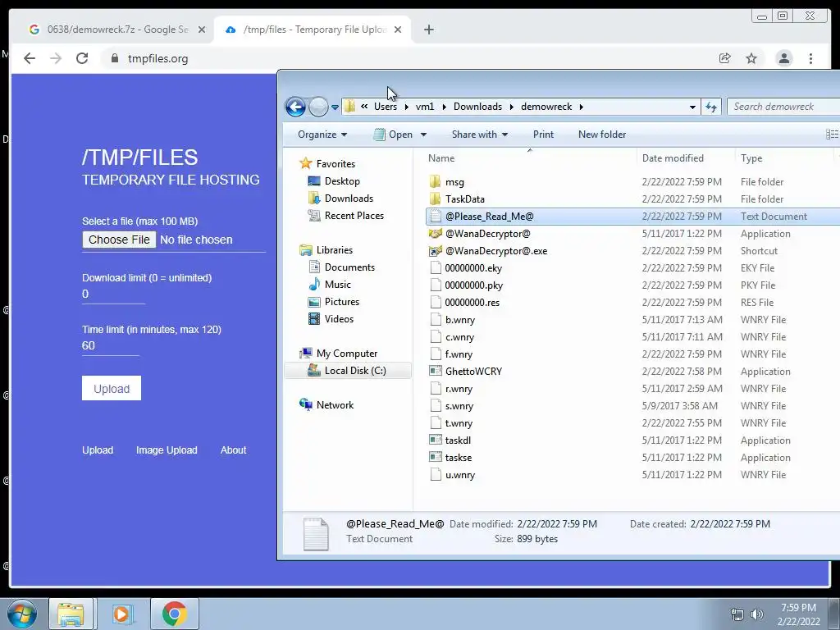The width and height of the screenshot is (840, 630).
Task: Open Desktop in the navigation pane
Action: point(342,181)
